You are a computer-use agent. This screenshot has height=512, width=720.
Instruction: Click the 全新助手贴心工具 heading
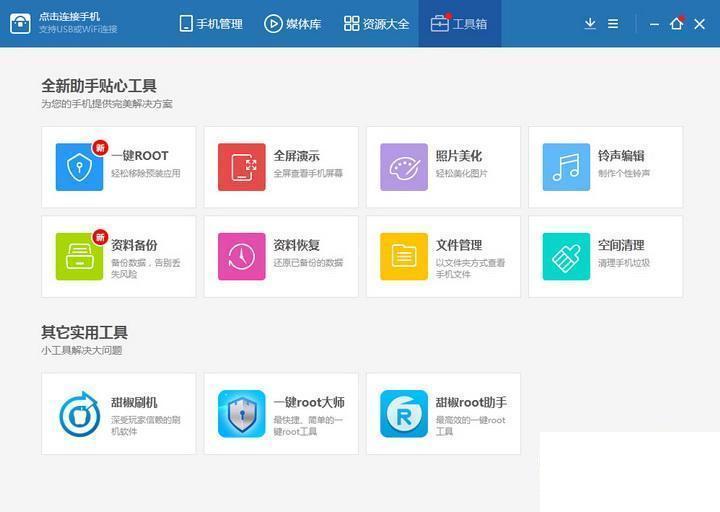click(x=99, y=86)
